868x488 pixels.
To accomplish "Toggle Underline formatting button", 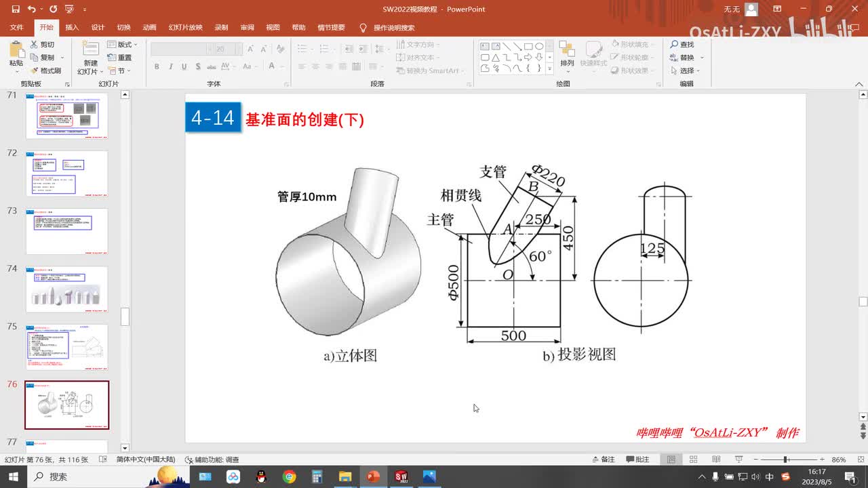I will 184,66.
